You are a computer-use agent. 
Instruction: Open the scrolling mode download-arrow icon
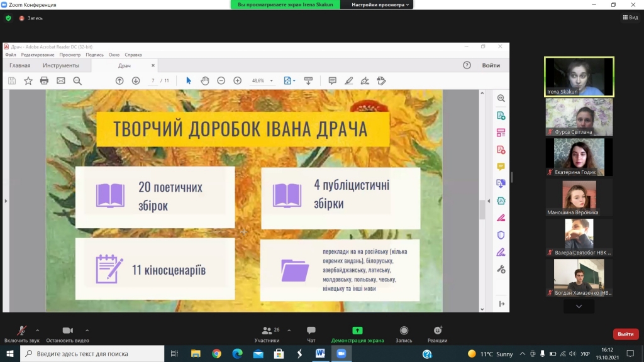tap(308, 81)
